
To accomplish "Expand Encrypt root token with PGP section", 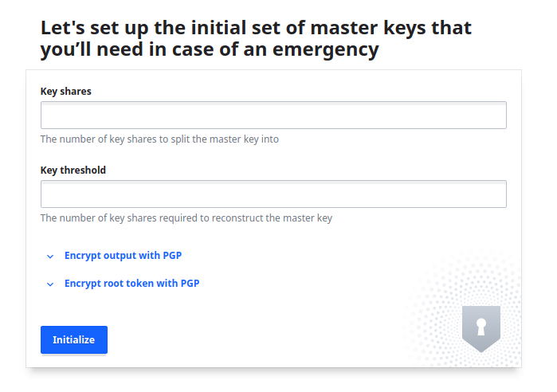I will coord(131,283).
